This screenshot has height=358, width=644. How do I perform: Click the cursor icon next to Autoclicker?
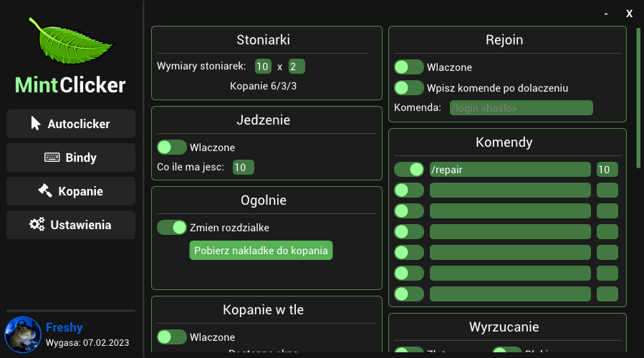(36, 123)
